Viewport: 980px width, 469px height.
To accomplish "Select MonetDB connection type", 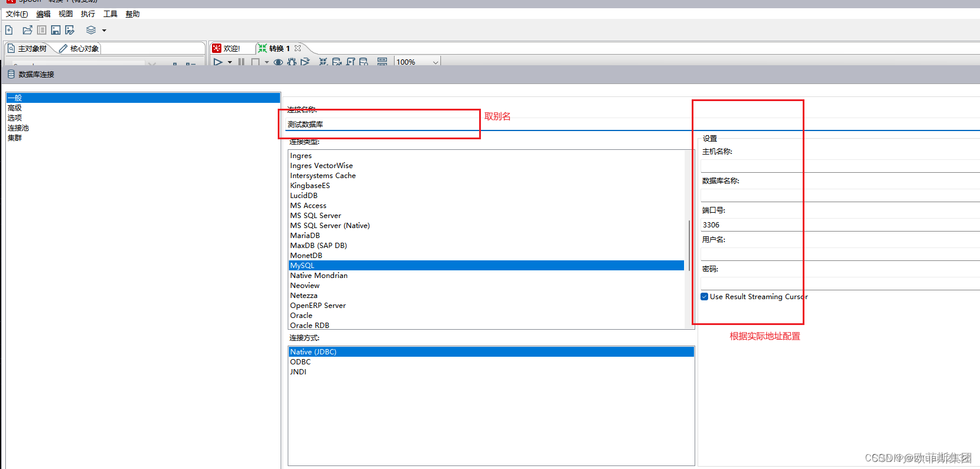I will click(306, 256).
